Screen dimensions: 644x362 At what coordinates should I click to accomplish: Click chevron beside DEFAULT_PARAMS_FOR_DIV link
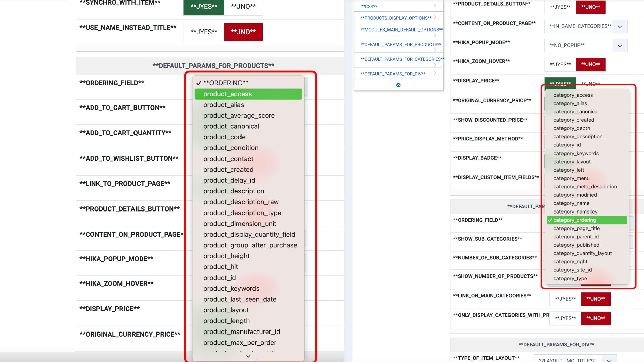point(435,73)
